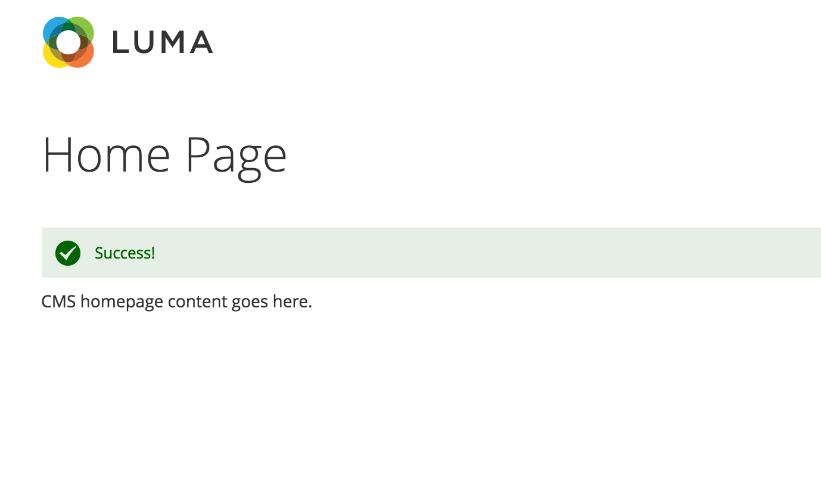The width and height of the screenshot is (821, 504).
Task: Click the word "Page" in the page title
Action: (236, 155)
